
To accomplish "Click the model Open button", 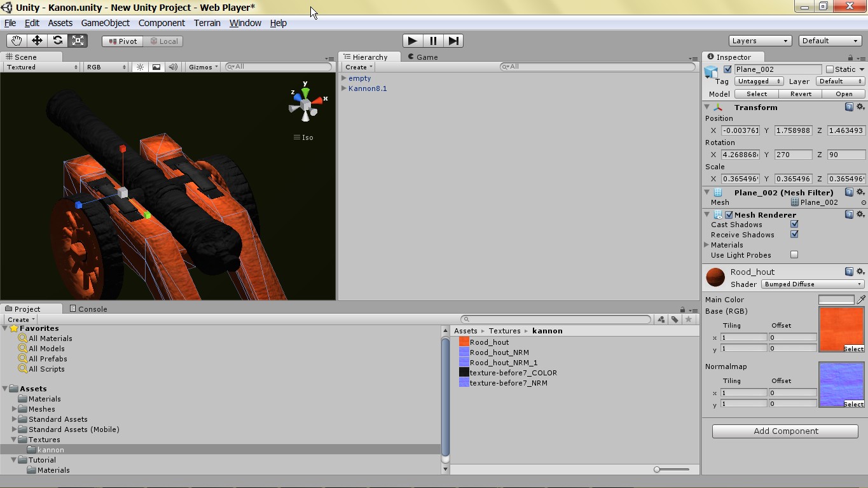I will click(x=844, y=94).
